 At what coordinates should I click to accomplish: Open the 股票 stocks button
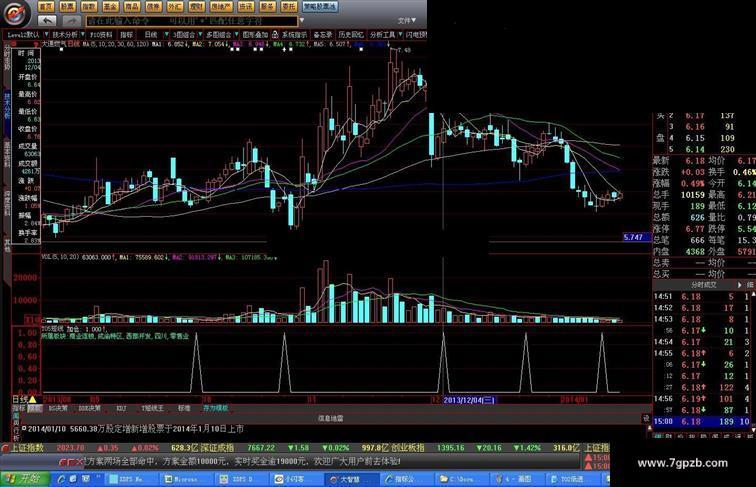point(67,6)
